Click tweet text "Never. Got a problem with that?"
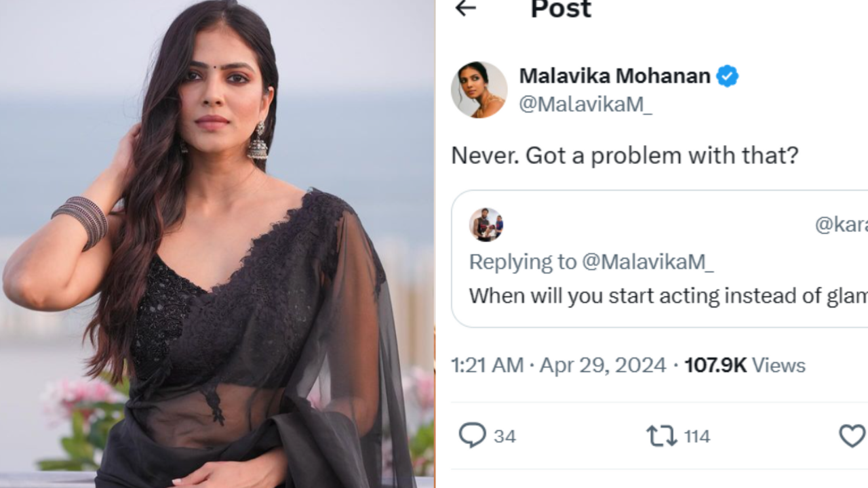 [x=625, y=156]
